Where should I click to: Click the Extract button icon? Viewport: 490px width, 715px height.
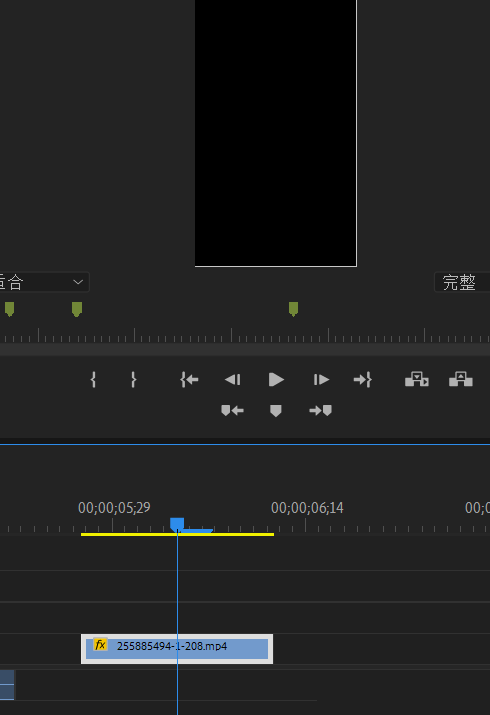pyautogui.click(x=461, y=379)
